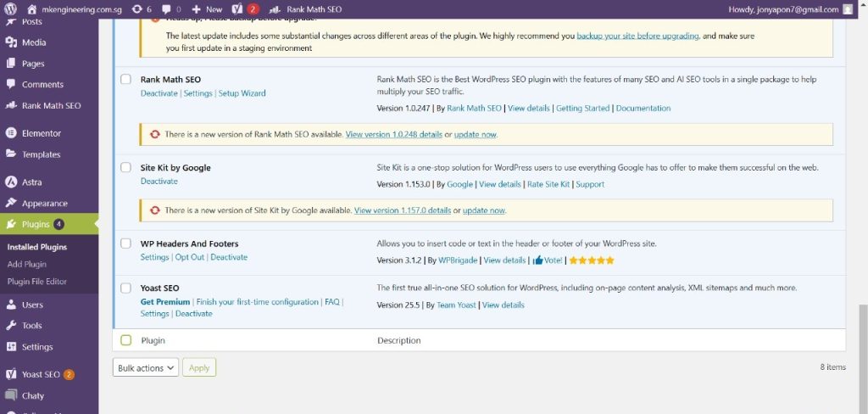This screenshot has width=868, height=414.
Task: Tick the Yoast SEO plugin checkbox
Action: 125,288
